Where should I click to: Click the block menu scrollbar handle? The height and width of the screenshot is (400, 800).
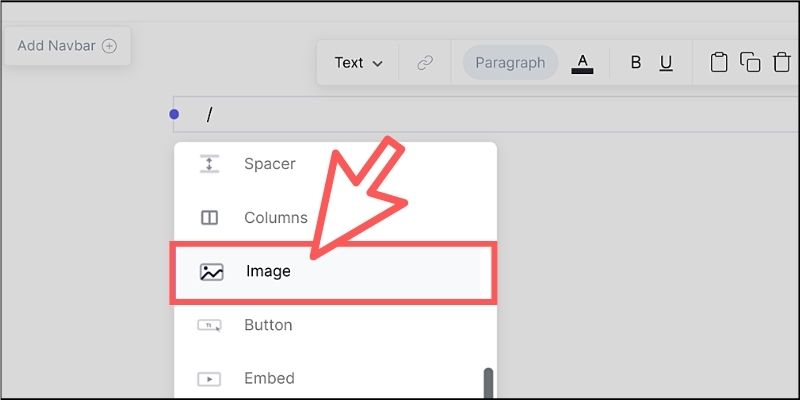(489, 382)
